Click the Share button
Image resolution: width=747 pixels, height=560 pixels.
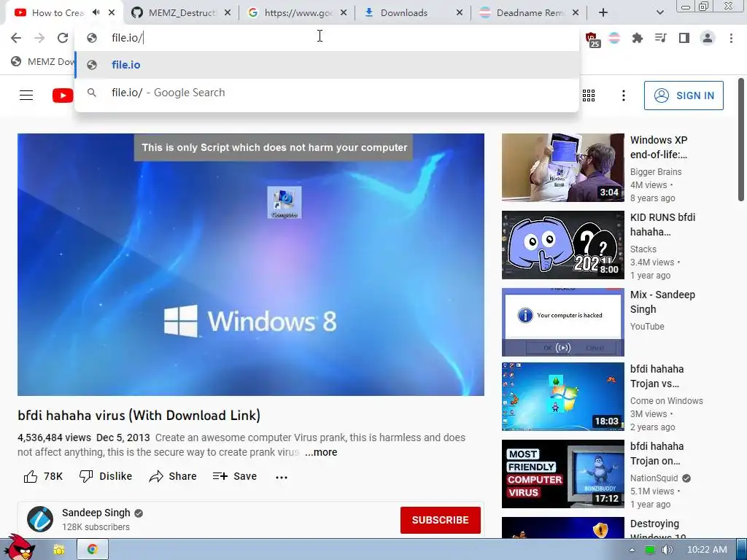172,476
